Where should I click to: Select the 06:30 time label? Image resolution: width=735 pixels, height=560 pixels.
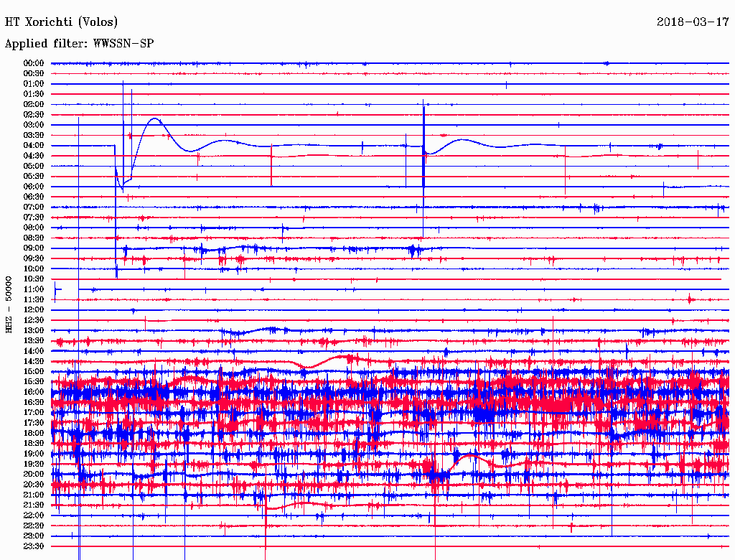click(x=34, y=197)
